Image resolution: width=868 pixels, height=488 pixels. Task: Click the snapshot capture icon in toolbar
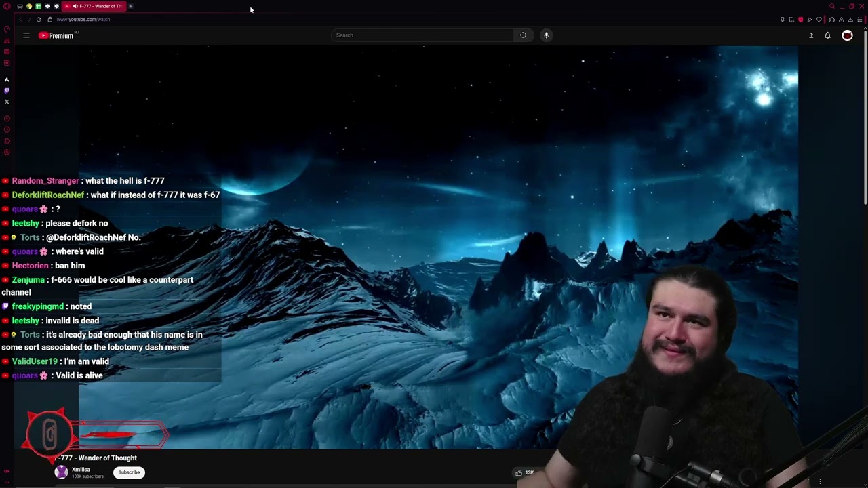tap(791, 19)
